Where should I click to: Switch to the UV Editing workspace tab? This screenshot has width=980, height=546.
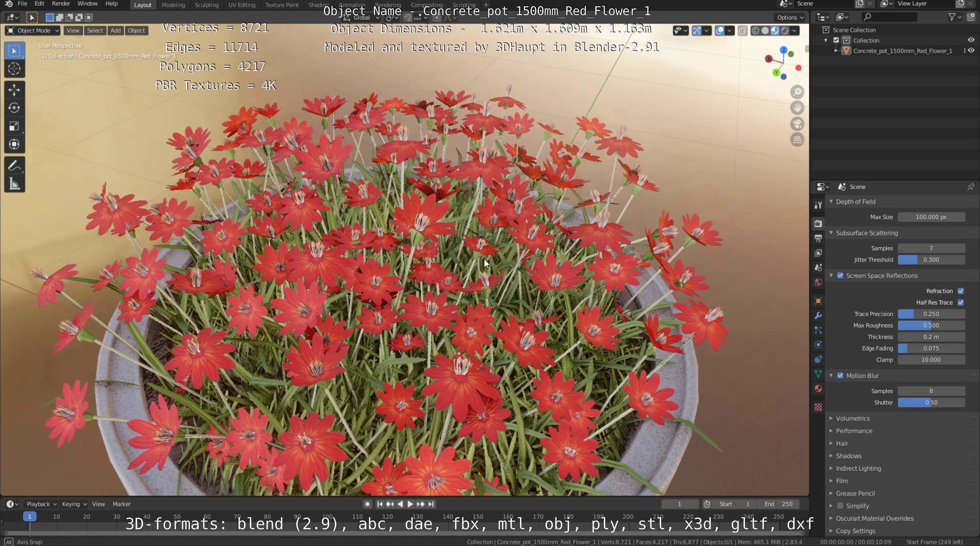coord(242,5)
